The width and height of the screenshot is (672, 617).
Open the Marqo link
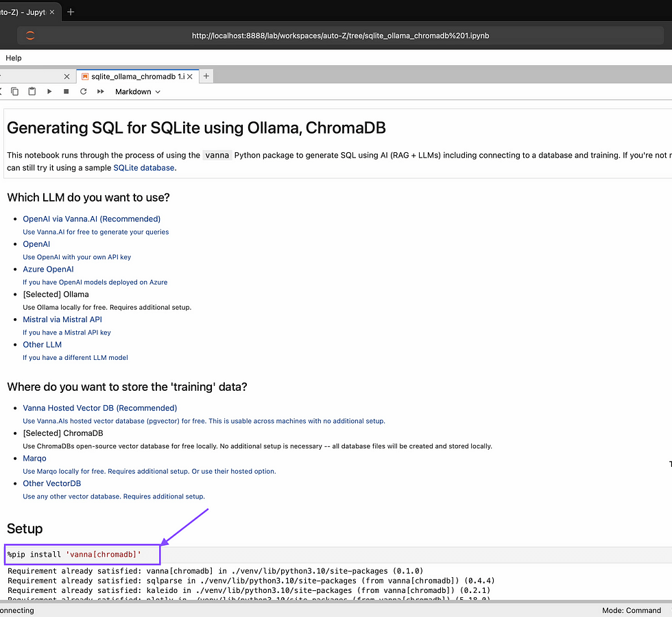[x=34, y=458]
